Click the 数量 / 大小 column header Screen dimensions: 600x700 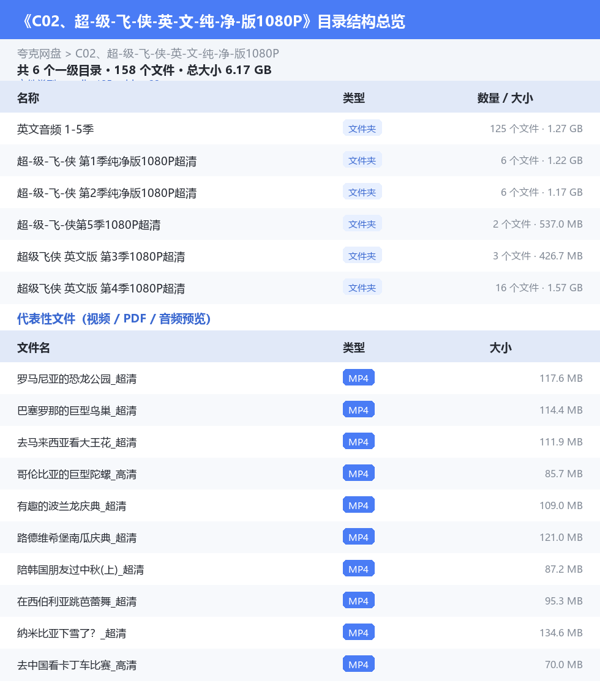click(x=505, y=98)
